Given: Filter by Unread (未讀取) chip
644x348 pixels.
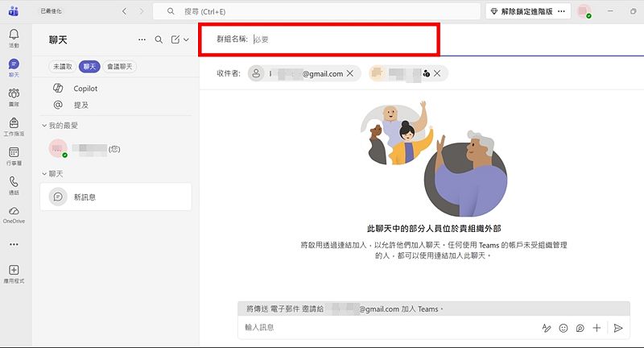Looking at the screenshot, I should pos(63,67).
